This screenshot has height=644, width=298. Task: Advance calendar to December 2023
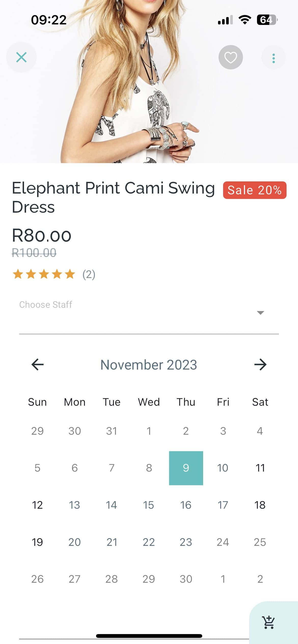261,365
